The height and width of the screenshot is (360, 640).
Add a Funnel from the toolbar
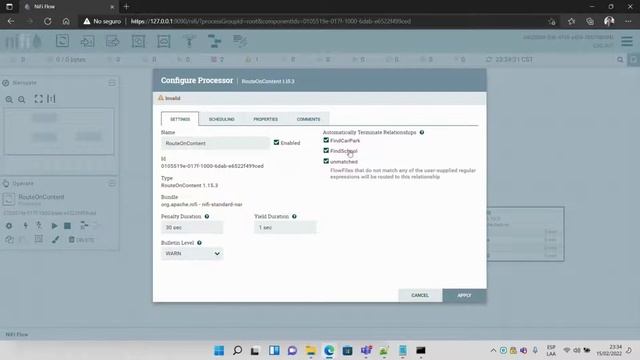coord(189,41)
